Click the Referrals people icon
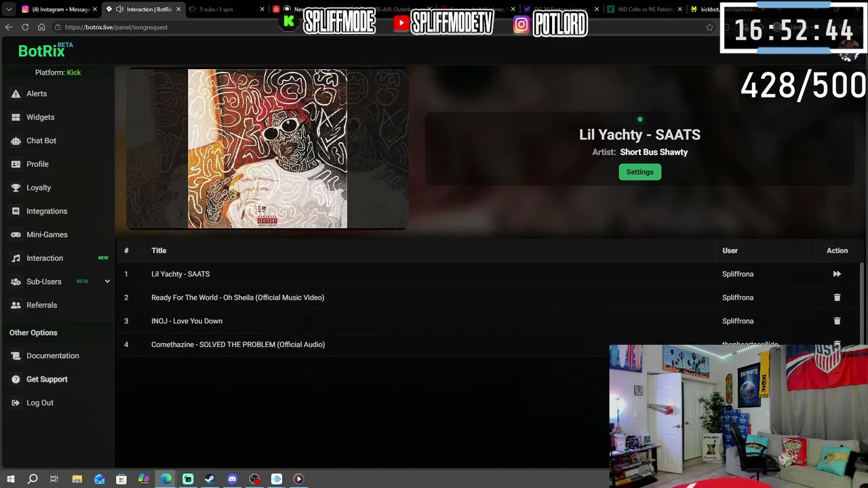This screenshot has width=868, height=488. pos(16,305)
